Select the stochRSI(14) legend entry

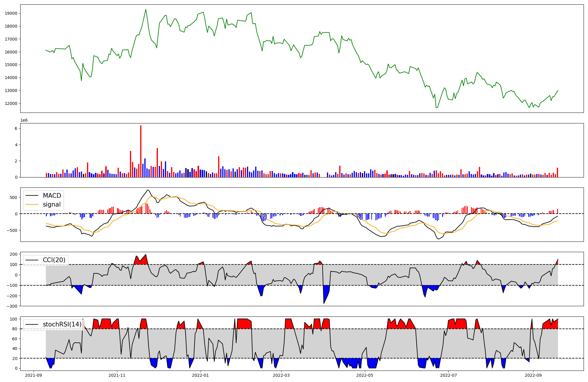point(62,324)
